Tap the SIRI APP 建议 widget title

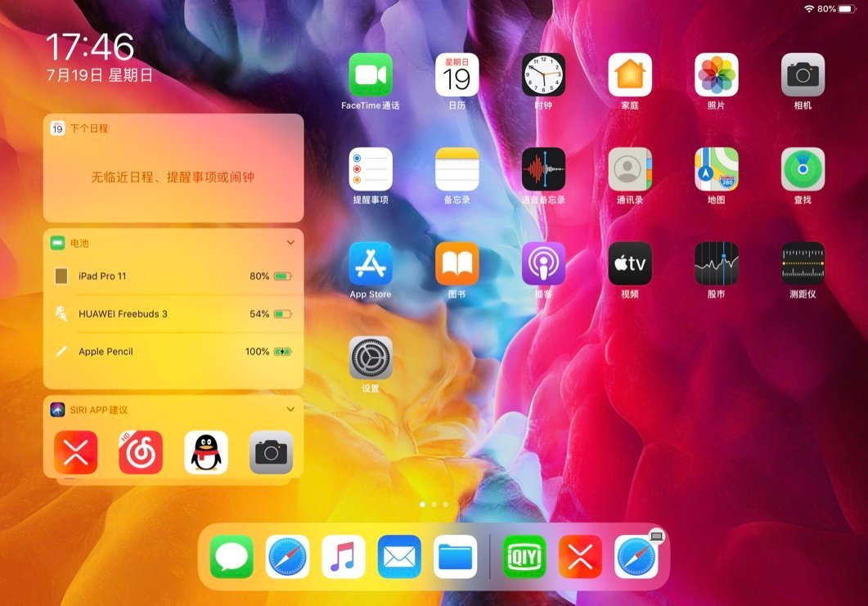[98, 410]
